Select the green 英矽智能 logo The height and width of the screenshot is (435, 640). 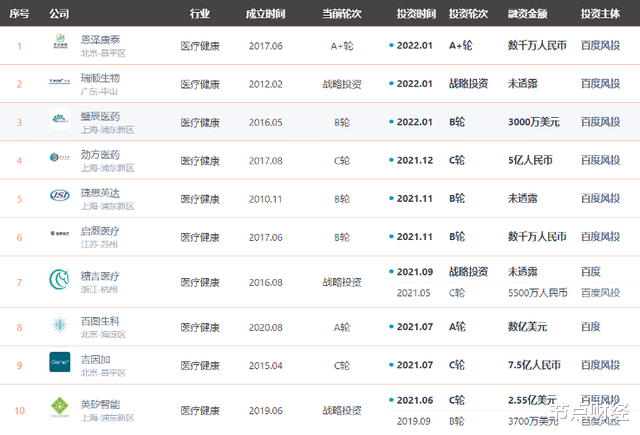click(60, 407)
